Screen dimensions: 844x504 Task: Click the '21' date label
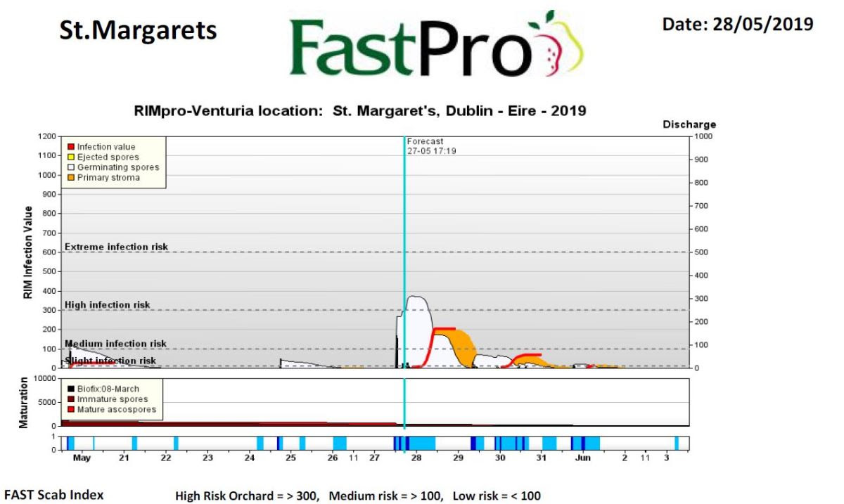(124, 458)
